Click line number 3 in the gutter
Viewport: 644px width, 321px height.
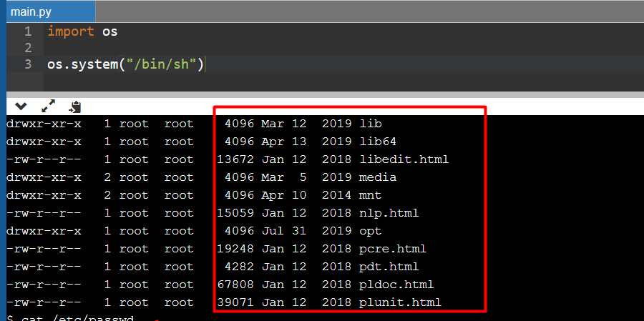27,64
